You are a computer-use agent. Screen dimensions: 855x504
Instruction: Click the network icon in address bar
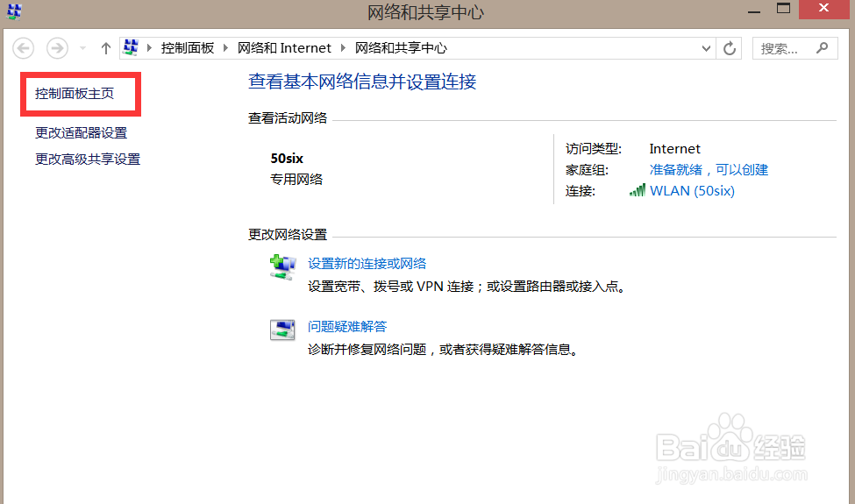(131, 48)
